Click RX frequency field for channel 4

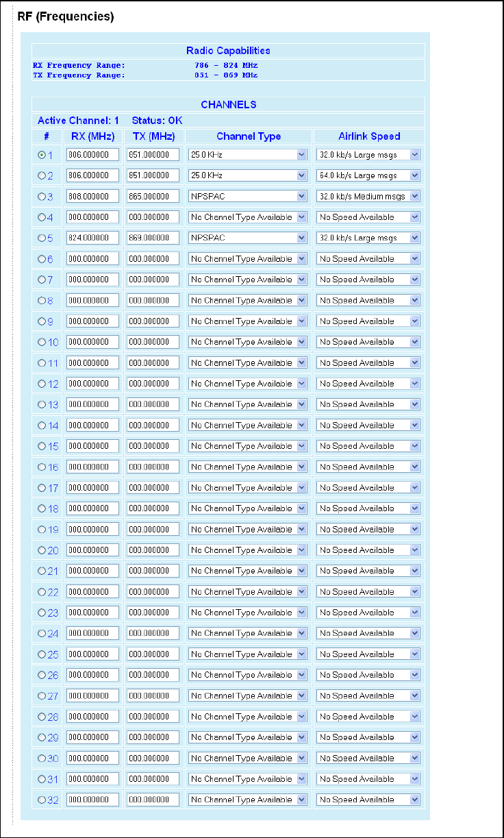coord(93,217)
